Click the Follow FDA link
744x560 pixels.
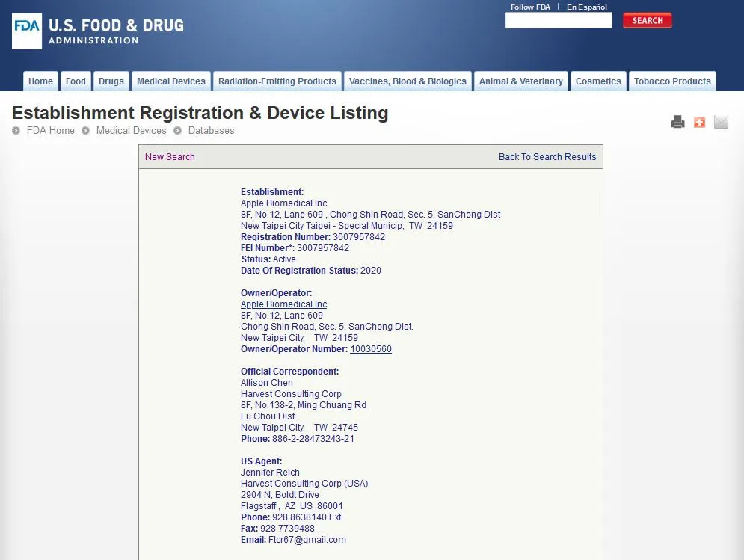pyautogui.click(x=530, y=7)
